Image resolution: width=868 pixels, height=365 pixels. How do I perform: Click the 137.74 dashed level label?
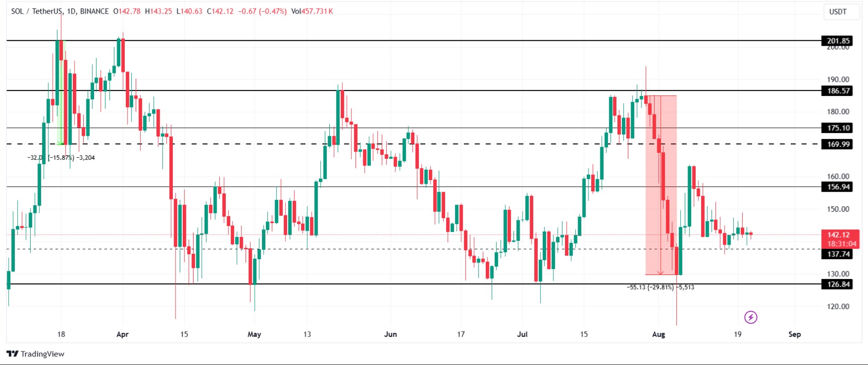pos(838,254)
